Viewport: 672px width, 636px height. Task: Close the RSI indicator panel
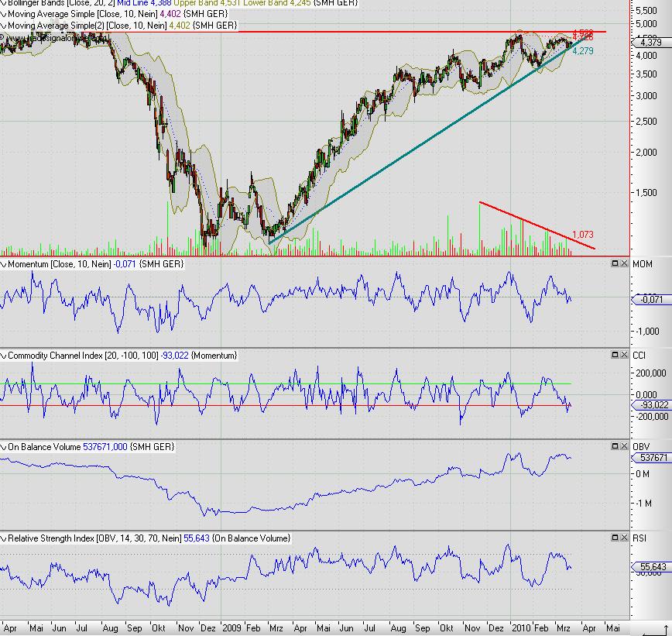point(624,538)
